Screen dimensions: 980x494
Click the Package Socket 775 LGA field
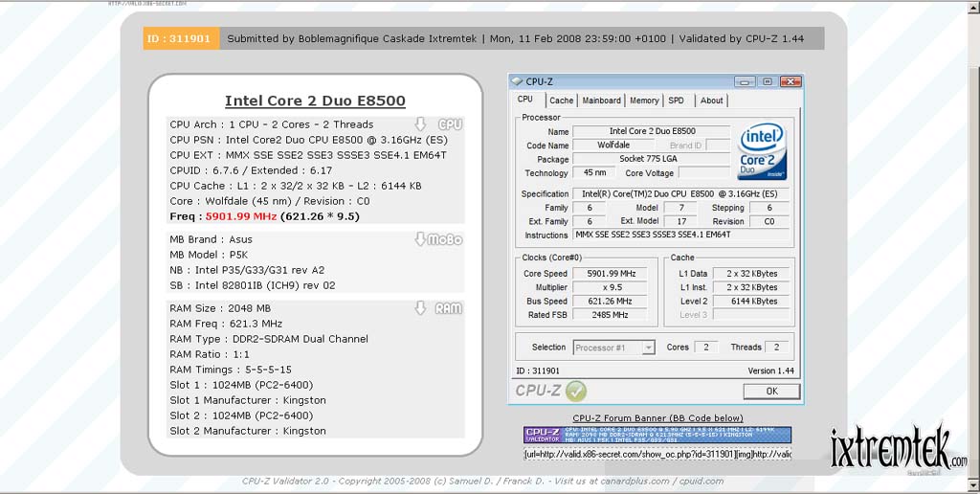point(651,159)
